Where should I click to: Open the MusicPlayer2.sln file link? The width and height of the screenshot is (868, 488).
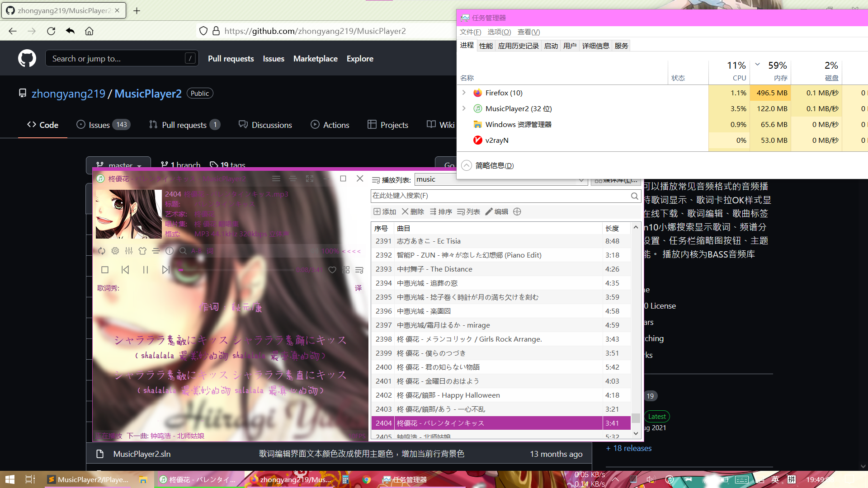(x=142, y=454)
